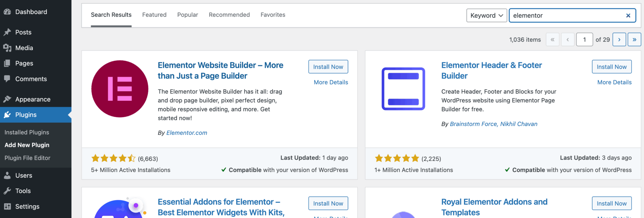Screen dimensions: 644x218
Task: View the Recommended plugins tab
Action: [229, 15]
